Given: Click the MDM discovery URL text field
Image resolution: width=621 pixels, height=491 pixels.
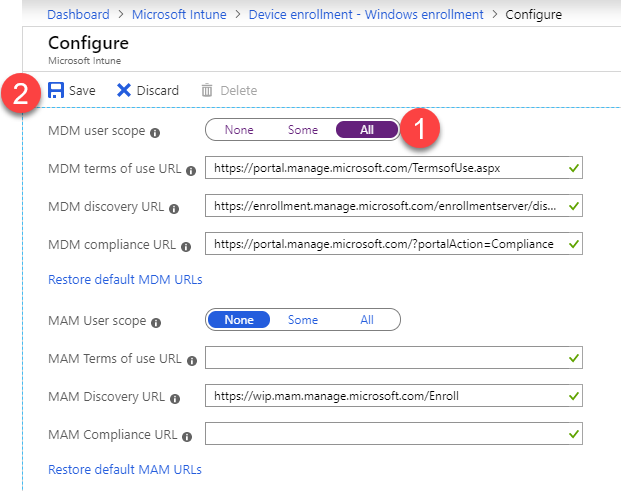Looking at the screenshot, I should (394, 206).
